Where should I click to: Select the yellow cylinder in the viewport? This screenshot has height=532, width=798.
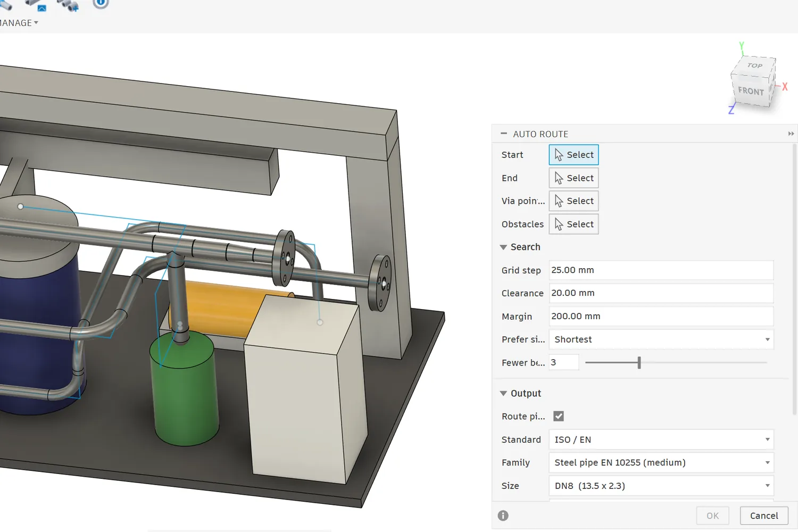point(223,311)
